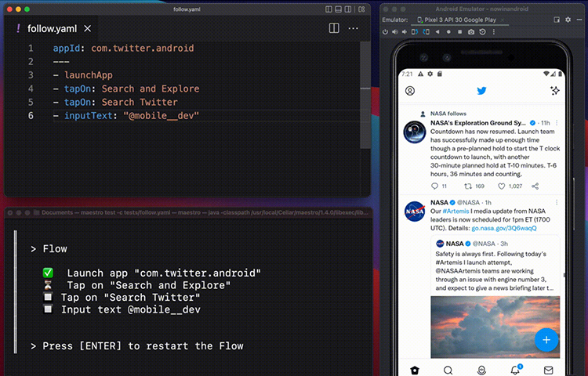This screenshot has height=376, width=588.
Task: Open Twitter Home tab
Action: coord(415,370)
